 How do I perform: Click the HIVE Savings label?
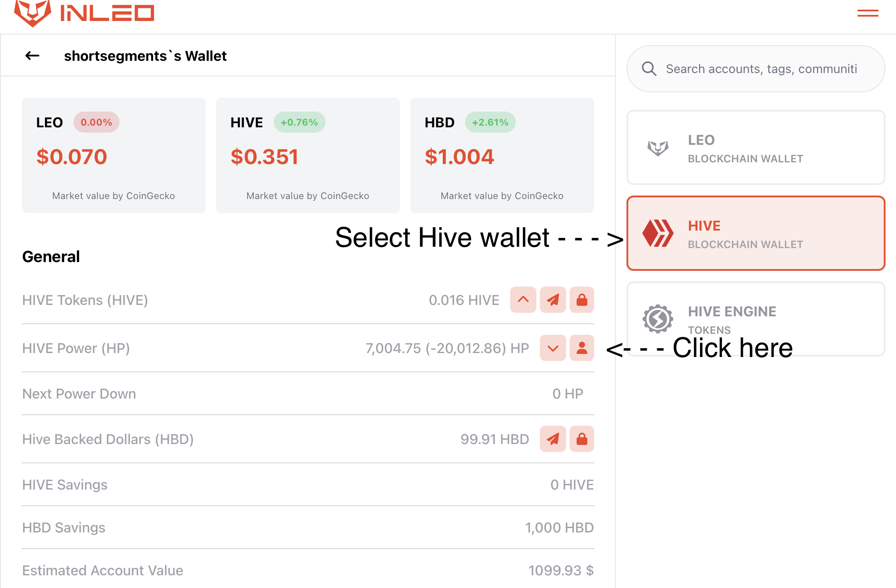click(65, 485)
